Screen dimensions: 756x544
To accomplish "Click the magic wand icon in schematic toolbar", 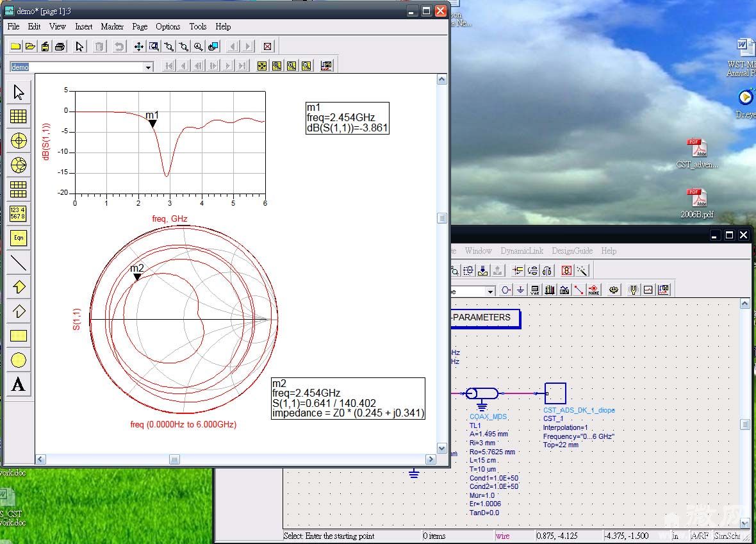I will click(582, 270).
